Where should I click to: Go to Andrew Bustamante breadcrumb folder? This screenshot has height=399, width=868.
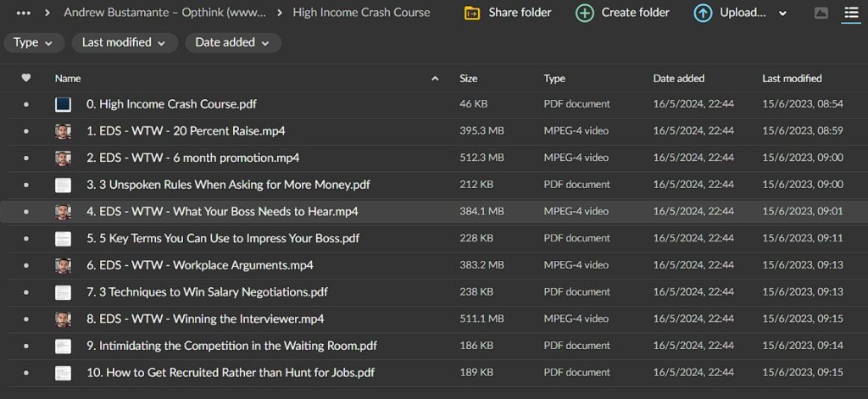[x=164, y=13]
